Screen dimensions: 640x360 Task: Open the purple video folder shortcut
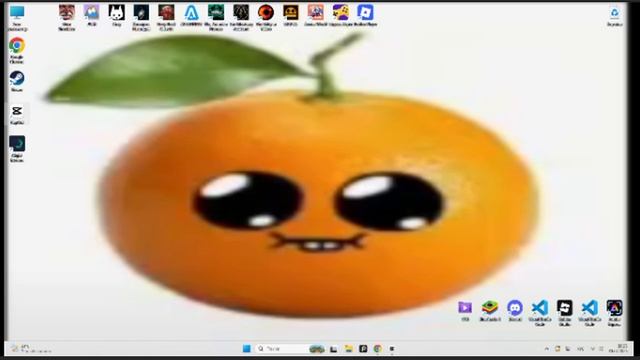pyautogui.click(x=465, y=311)
